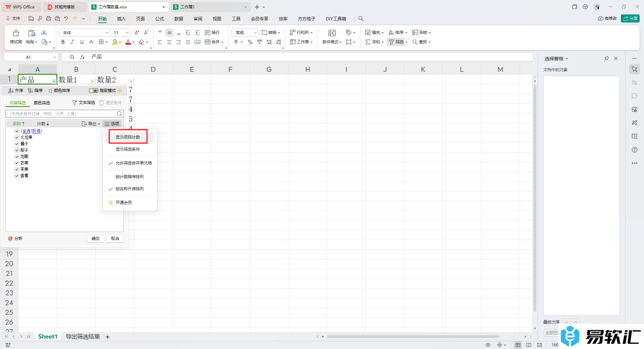The width and height of the screenshot is (644, 349).
Task: Uncheck the 火龙果 checkbox
Action: click(17, 137)
